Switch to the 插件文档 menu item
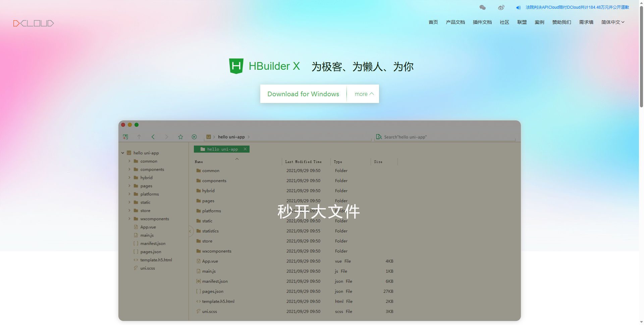This screenshot has width=644, height=325. pyautogui.click(x=482, y=22)
